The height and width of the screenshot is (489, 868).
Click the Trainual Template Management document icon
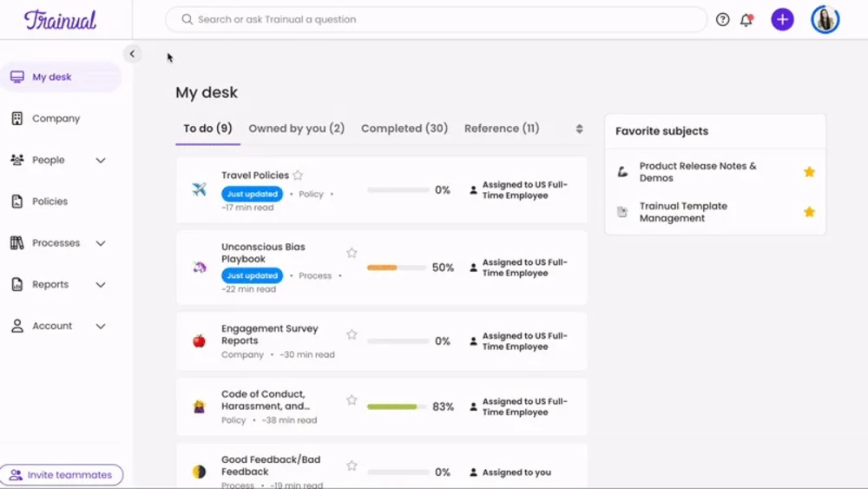[x=622, y=212]
